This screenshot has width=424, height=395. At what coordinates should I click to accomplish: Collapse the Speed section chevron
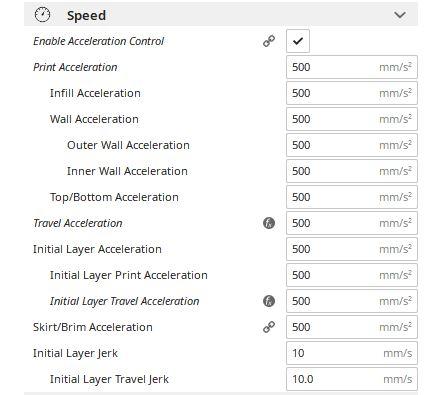pos(400,15)
